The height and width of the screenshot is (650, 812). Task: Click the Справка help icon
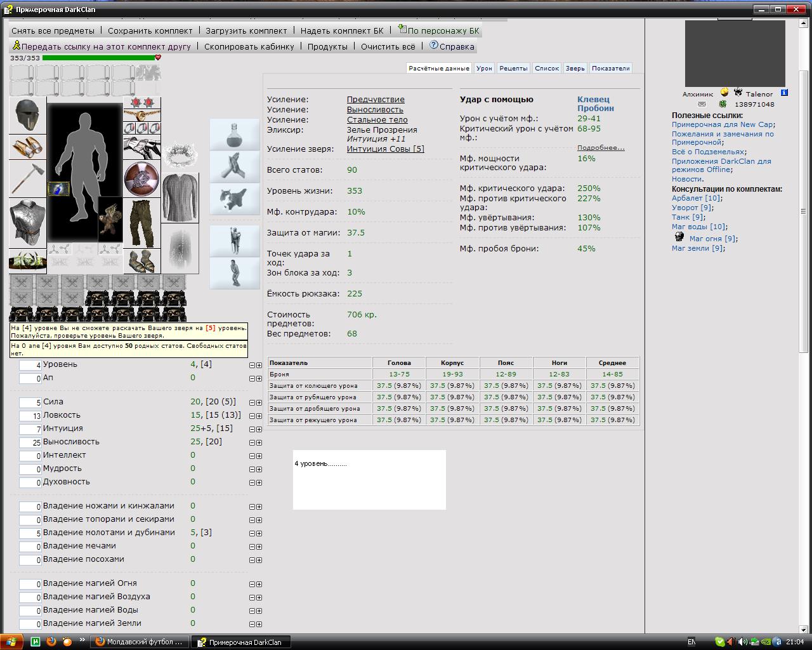[434, 45]
